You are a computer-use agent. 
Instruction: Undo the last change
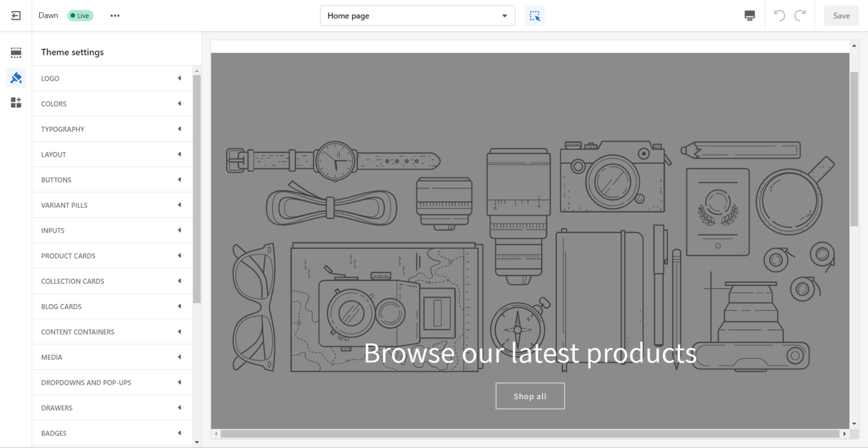coord(778,15)
